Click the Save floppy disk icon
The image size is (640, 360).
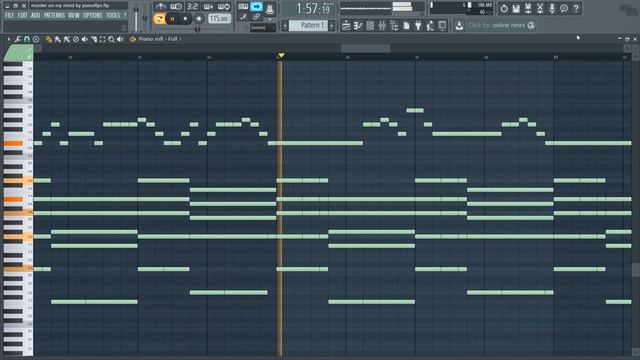click(516, 9)
